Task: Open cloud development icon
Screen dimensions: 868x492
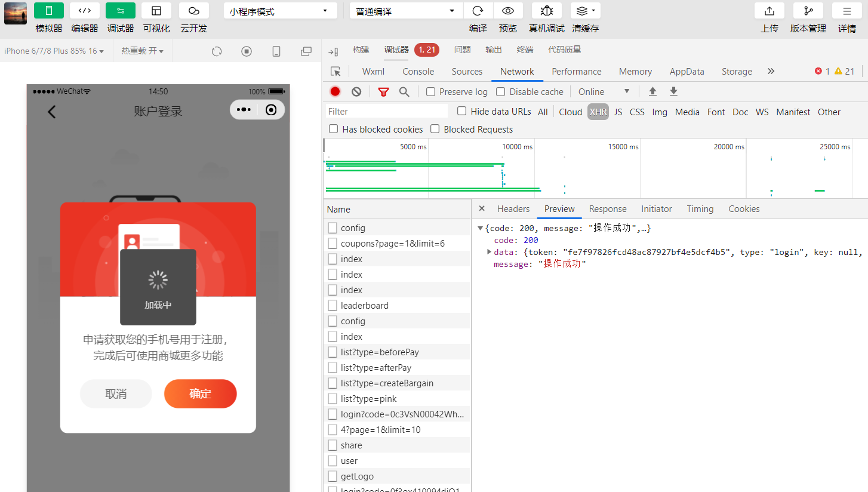Action: [193, 11]
